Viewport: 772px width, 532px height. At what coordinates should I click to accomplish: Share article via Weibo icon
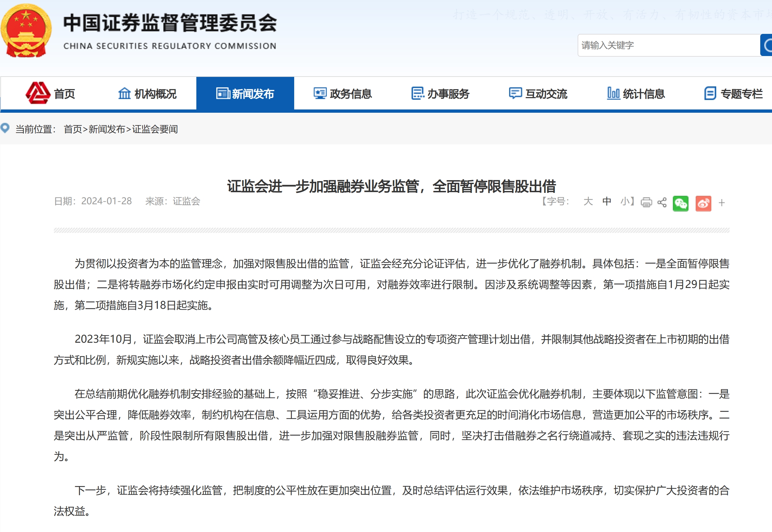click(x=703, y=203)
